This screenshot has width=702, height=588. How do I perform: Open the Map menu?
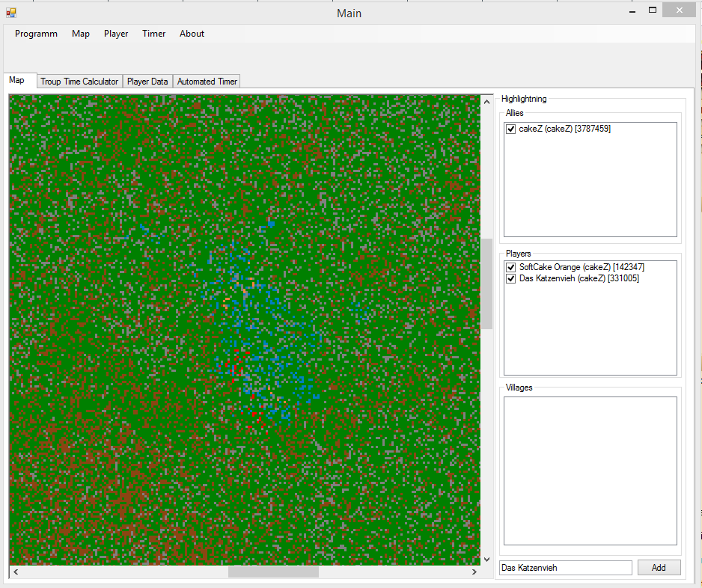[80, 34]
